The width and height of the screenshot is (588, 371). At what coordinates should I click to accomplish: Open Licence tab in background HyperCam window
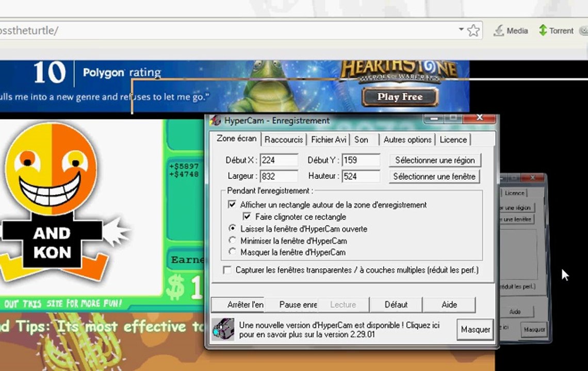(x=514, y=193)
